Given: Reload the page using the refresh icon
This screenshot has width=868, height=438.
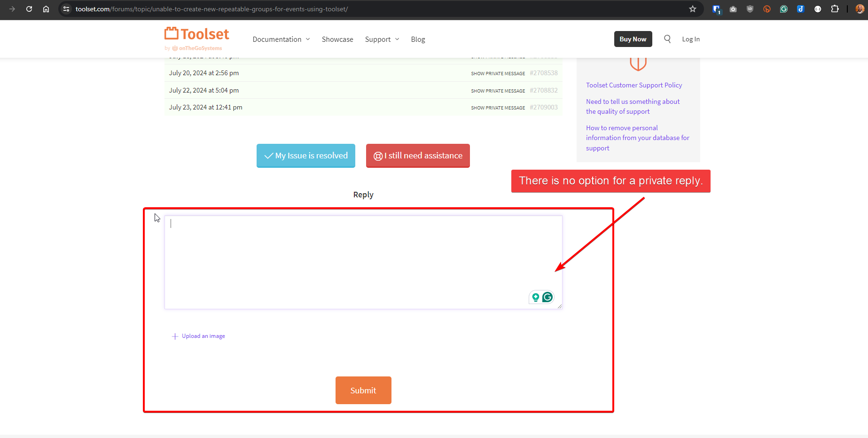Looking at the screenshot, I should point(29,9).
